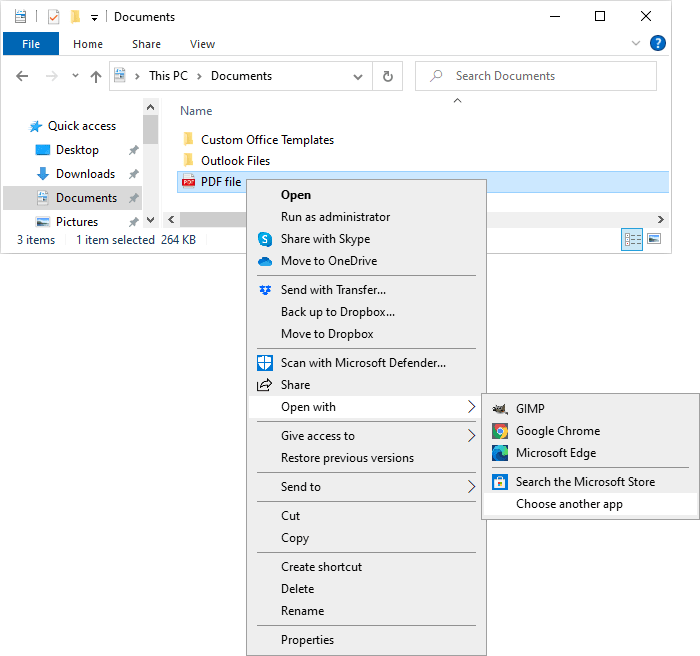Open the Share ribbon tab
Screen dimensions: 700x656
tap(146, 44)
